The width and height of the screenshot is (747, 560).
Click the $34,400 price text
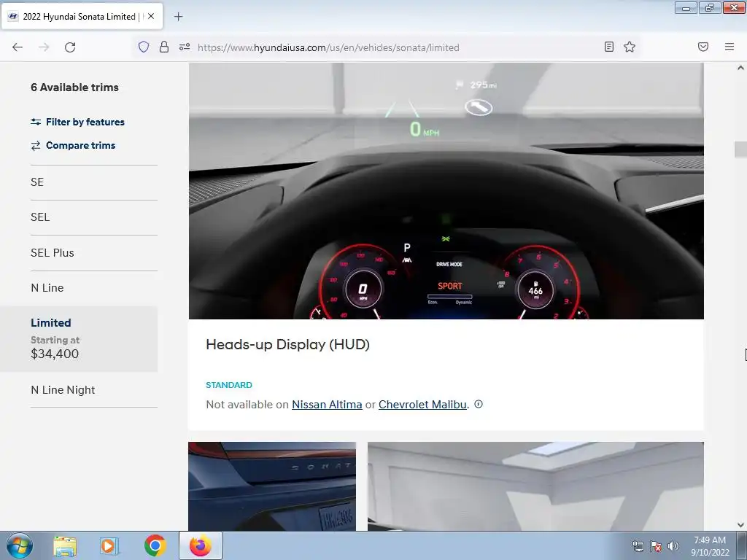(x=55, y=354)
